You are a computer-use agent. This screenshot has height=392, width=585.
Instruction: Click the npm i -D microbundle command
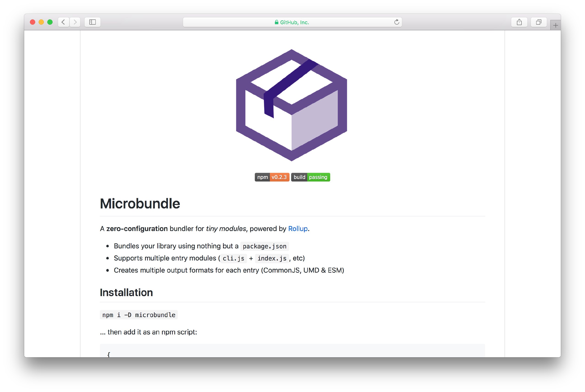pyautogui.click(x=139, y=315)
